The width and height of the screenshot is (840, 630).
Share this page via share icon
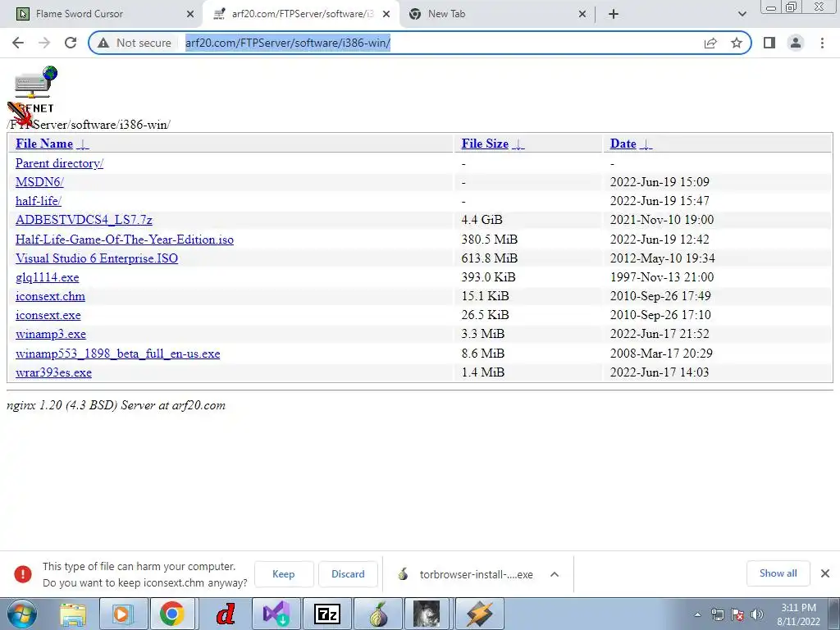(710, 43)
